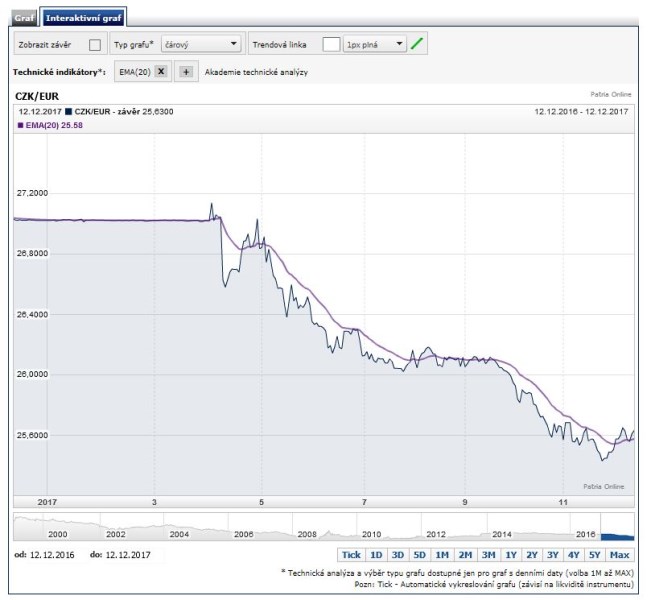Image resolution: width=651 pixels, height=600 pixels.
Task: Open Akademie technické analýzy link
Action: pyautogui.click(x=256, y=72)
